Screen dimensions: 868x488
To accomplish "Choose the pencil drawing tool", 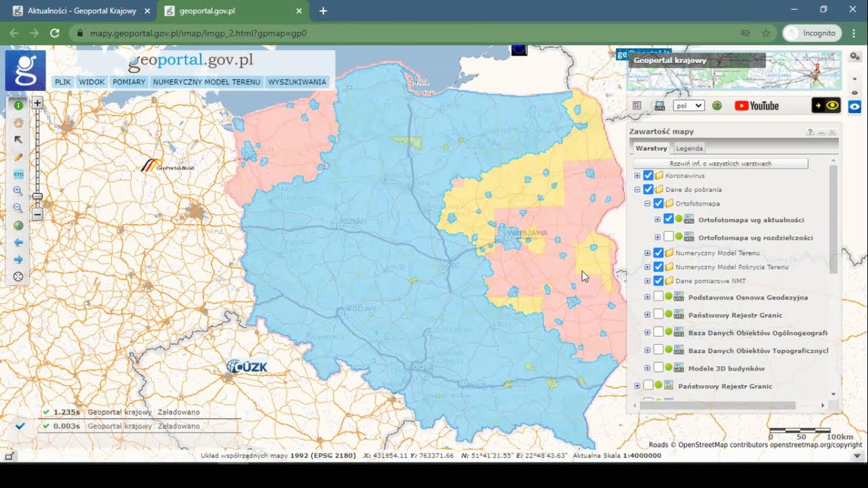I will [x=18, y=157].
